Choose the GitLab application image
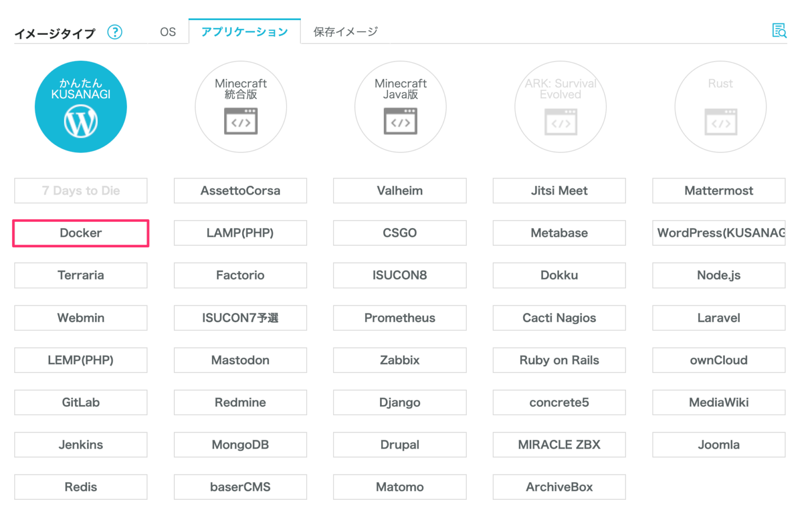Image resolution: width=812 pixels, height=514 pixels. pos(80,402)
